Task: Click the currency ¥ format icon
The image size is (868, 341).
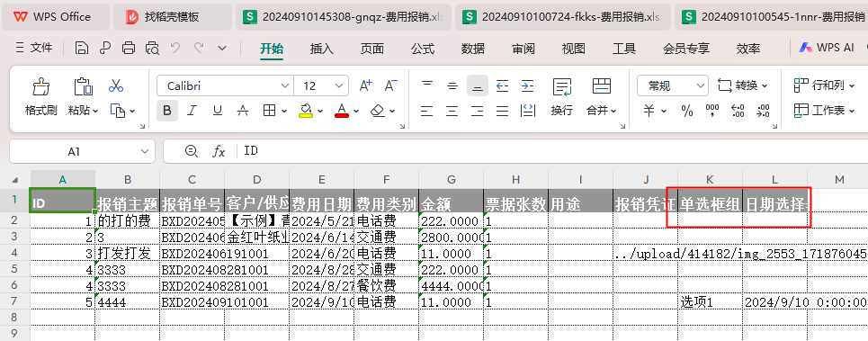Action: click(649, 111)
